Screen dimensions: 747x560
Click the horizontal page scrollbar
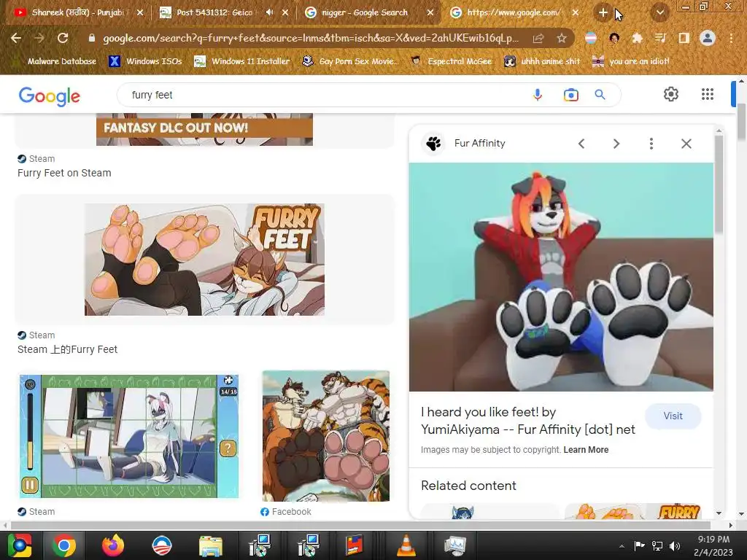[360, 525]
